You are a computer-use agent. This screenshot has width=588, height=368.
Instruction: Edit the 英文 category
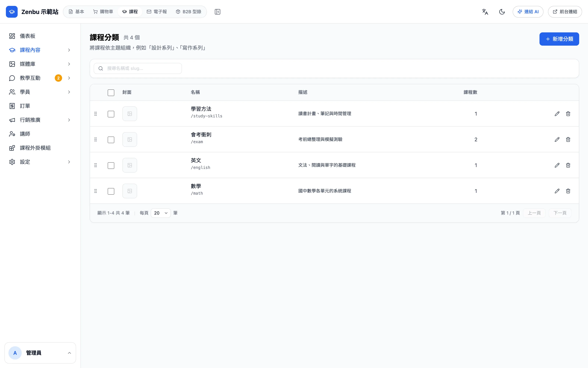click(x=557, y=165)
